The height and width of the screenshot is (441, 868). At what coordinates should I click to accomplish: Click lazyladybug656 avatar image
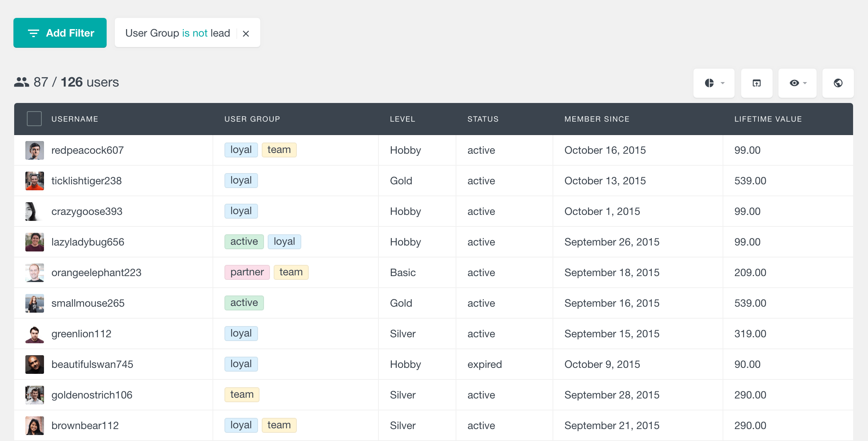[x=35, y=242]
